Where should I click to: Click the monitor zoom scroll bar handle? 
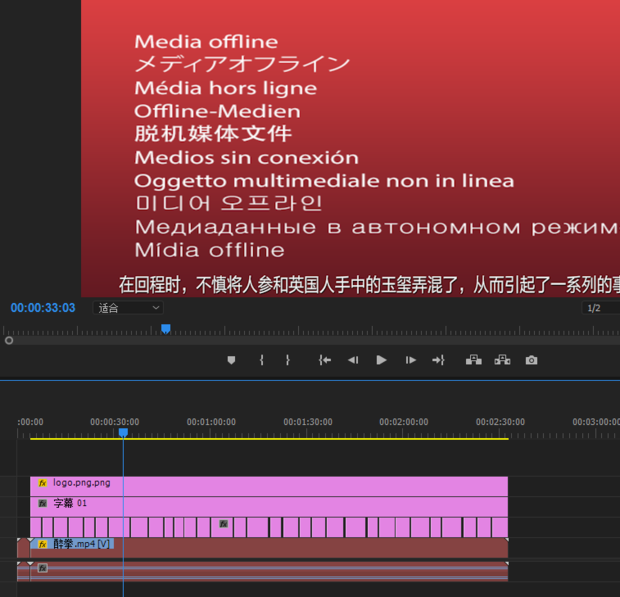pyautogui.click(x=9, y=340)
